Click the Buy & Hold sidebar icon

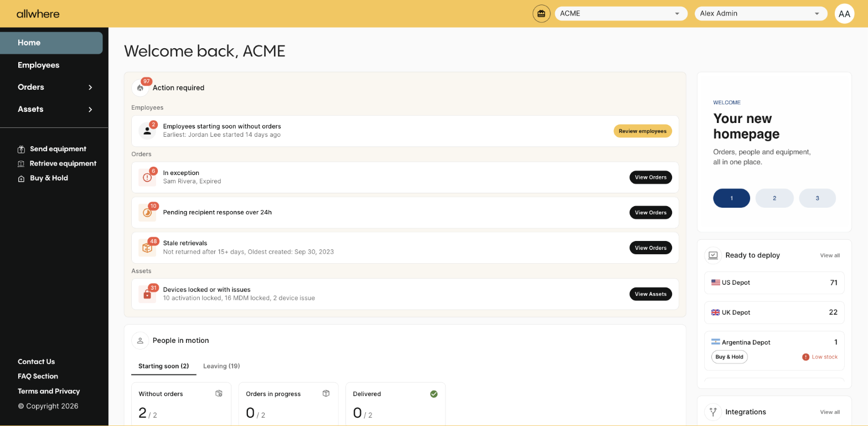coord(22,178)
